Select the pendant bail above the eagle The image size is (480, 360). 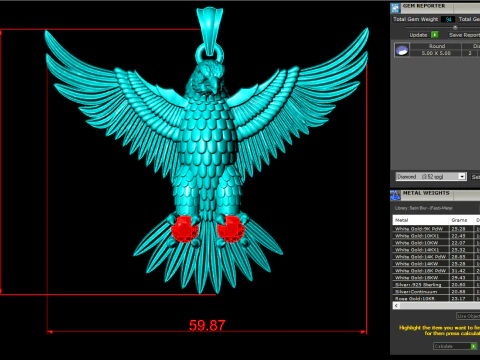209,31
